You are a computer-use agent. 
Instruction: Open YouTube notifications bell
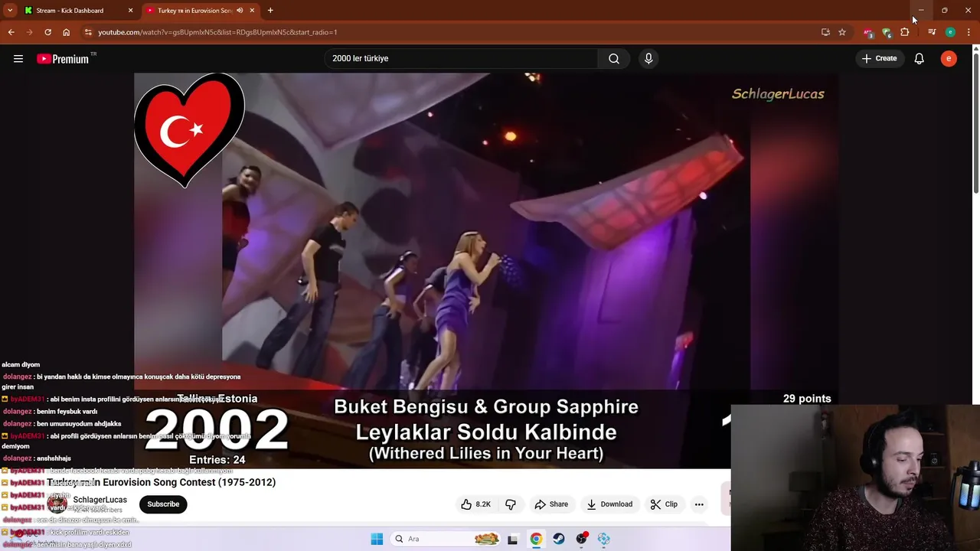coord(920,58)
